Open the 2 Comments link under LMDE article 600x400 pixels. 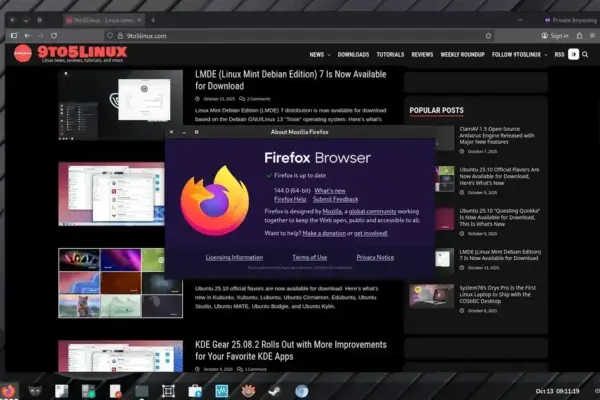[255, 99]
